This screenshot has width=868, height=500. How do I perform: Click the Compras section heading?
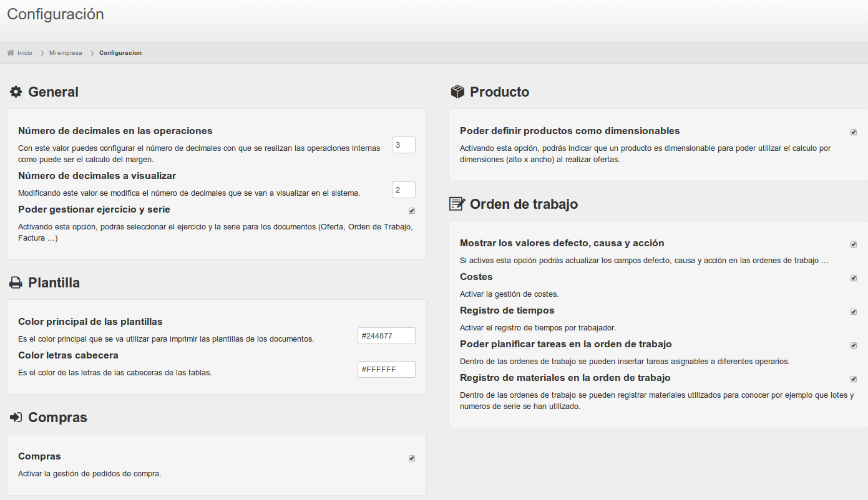point(58,417)
